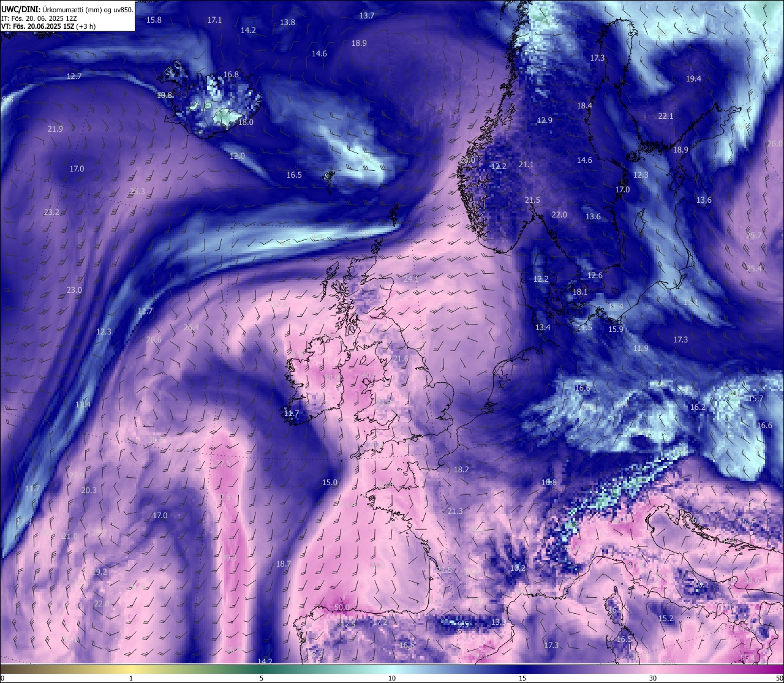Click the 15 label on the colour scale

click(x=522, y=678)
